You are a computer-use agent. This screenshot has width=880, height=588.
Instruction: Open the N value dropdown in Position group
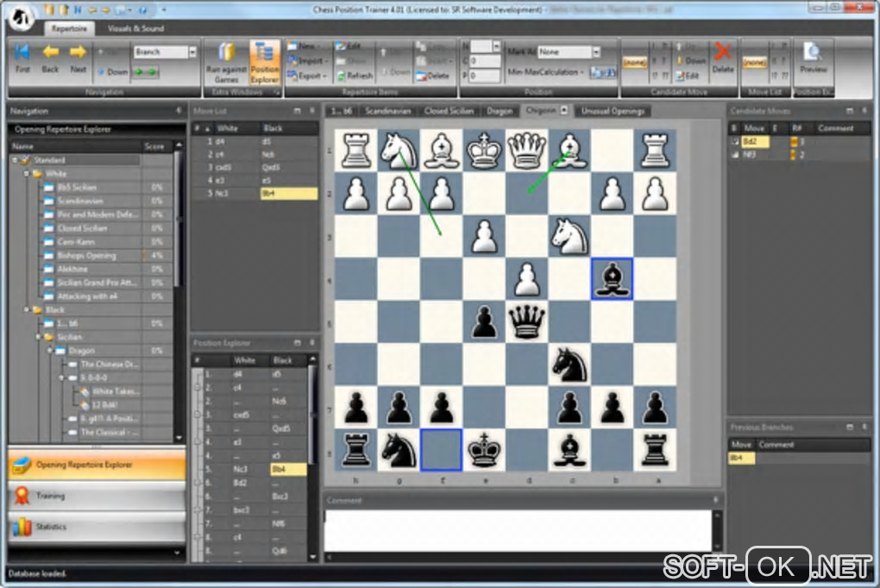(496, 46)
